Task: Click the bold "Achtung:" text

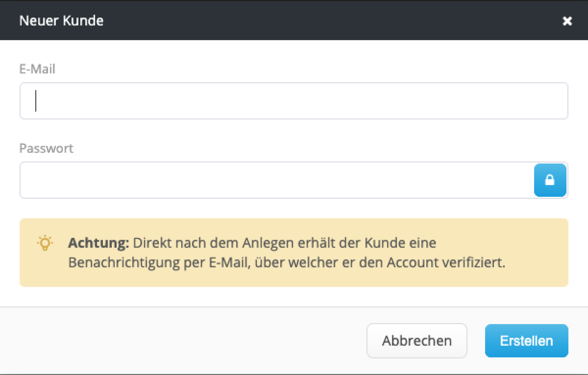Action: tap(98, 243)
